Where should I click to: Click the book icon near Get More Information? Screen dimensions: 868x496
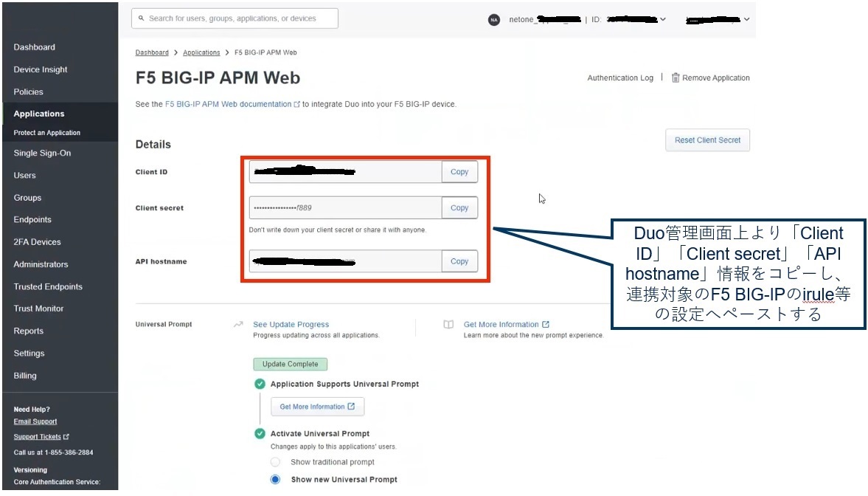pos(448,324)
